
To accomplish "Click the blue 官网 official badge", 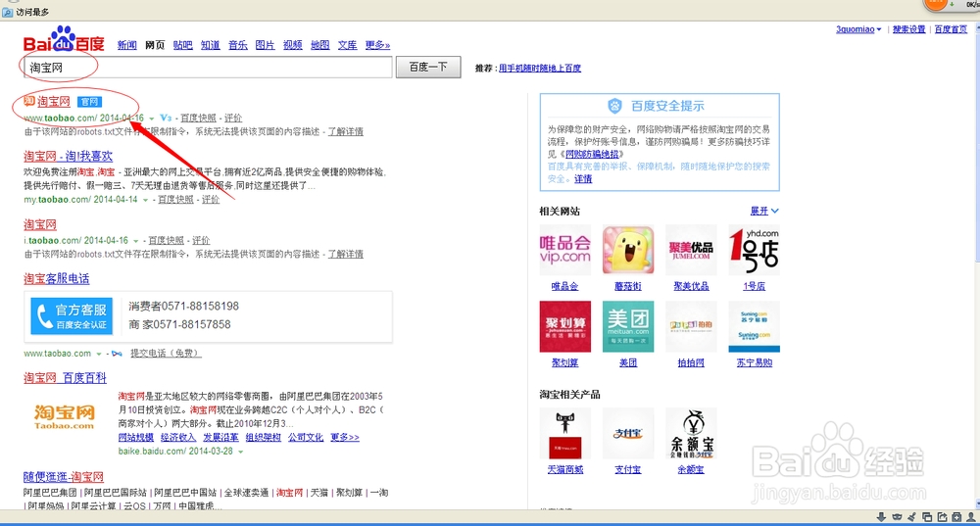I will (x=89, y=102).
